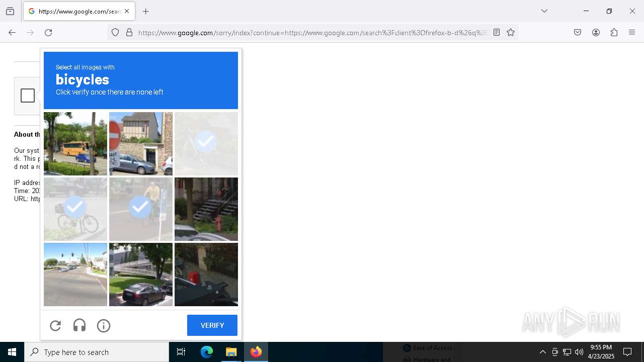Save page to Pocket
The width and height of the screenshot is (644, 362).
coord(578,33)
